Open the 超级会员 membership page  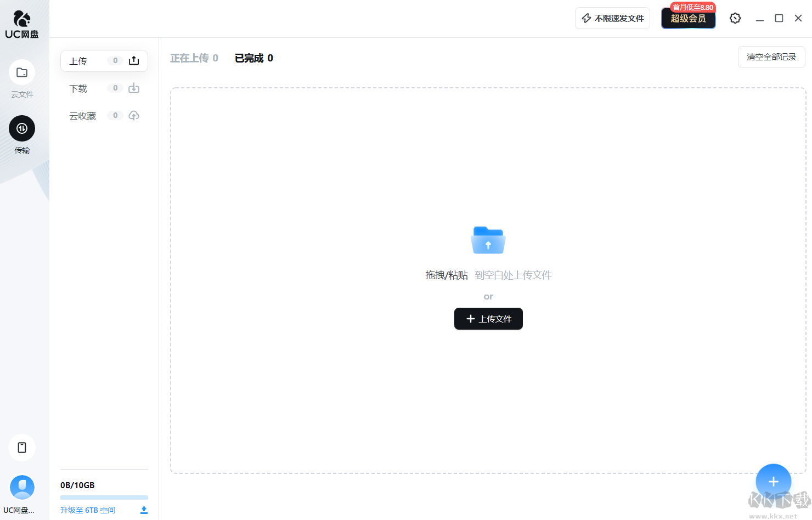[688, 18]
